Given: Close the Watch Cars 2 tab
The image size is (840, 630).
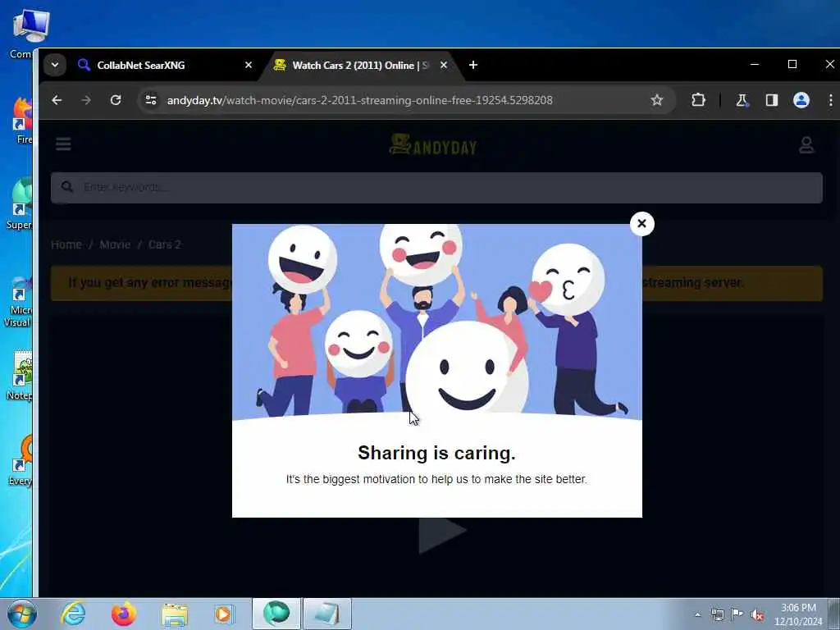Looking at the screenshot, I should coord(444,66).
